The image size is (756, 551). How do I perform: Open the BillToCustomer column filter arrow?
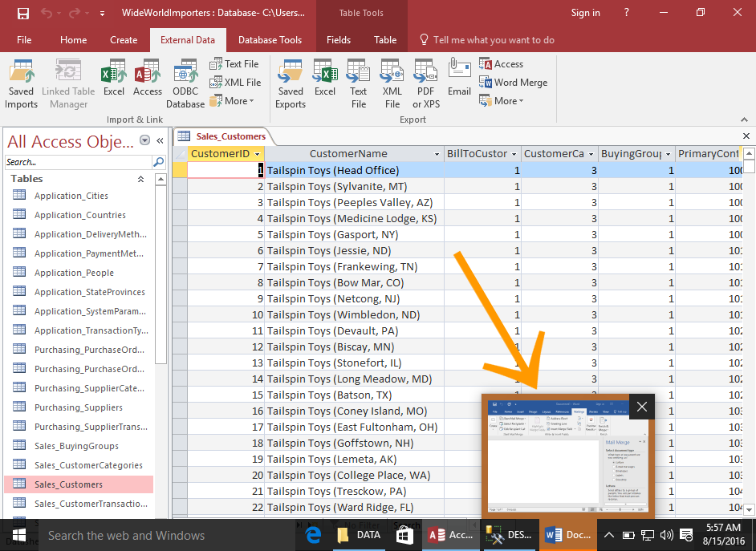point(514,154)
